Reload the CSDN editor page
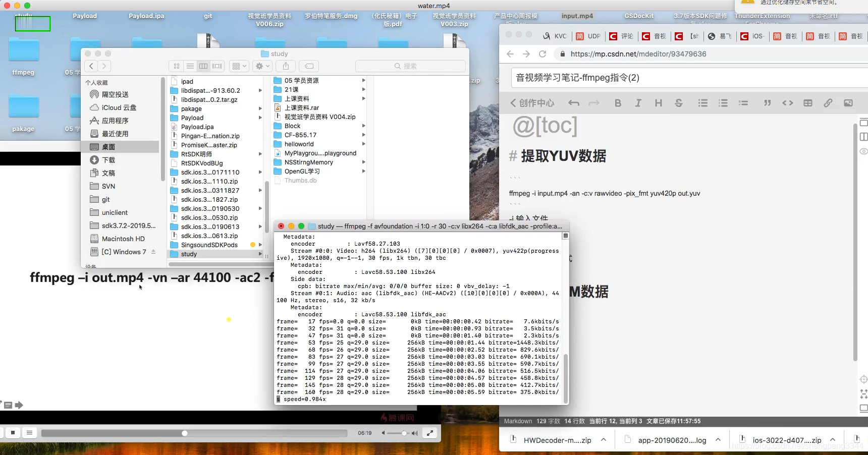The height and width of the screenshot is (455, 868). click(x=542, y=54)
